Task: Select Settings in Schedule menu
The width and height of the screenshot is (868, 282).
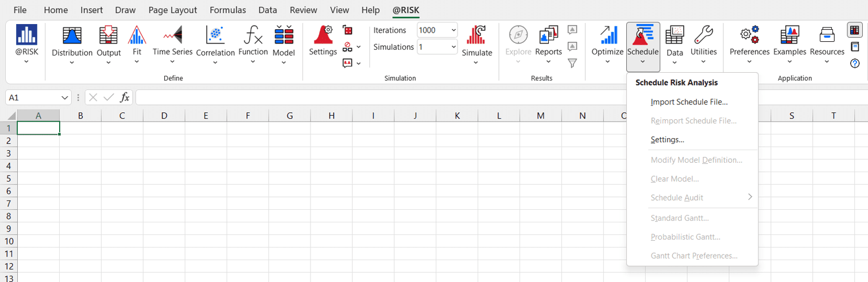Action: [667, 140]
